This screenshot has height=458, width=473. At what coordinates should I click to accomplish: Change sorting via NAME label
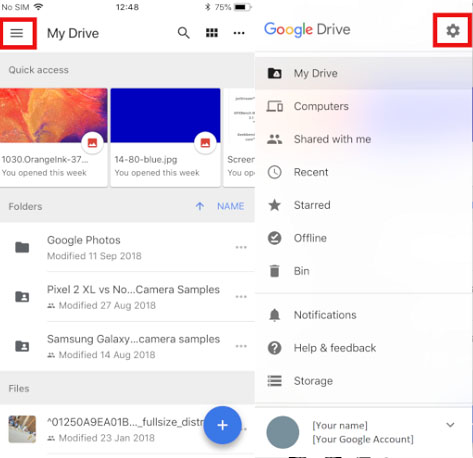point(231,206)
